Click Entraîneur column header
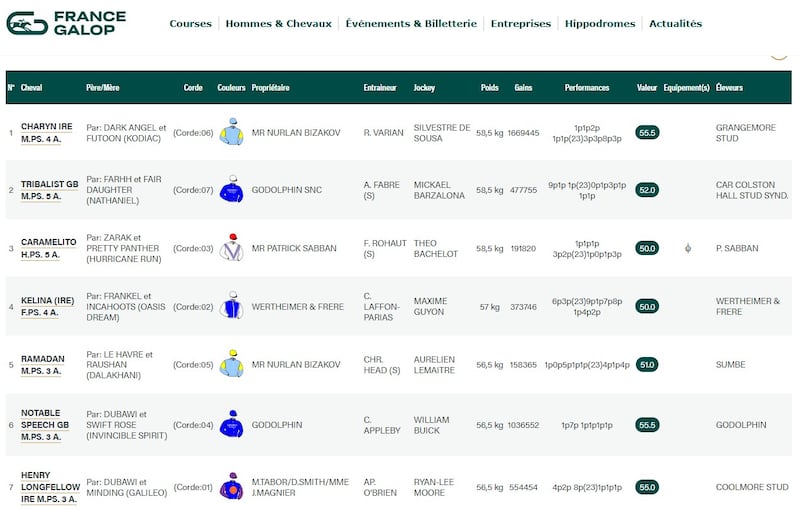Image resolution: width=800 pixels, height=509 pixels. click(x=380, y=88)
